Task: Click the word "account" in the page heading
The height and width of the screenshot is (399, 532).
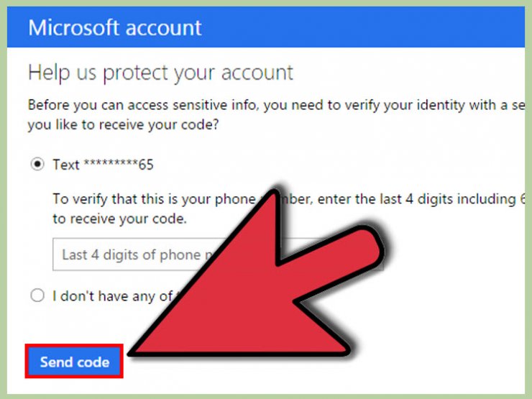Action: [x=257, y=73]
